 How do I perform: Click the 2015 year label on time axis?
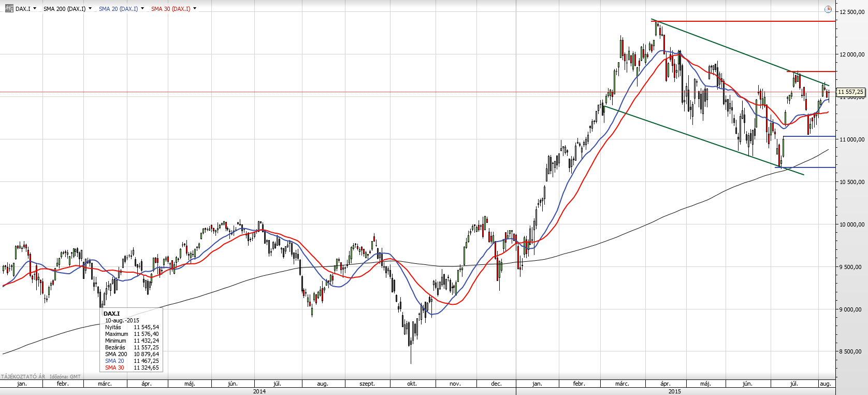click(x=674, y=391)
